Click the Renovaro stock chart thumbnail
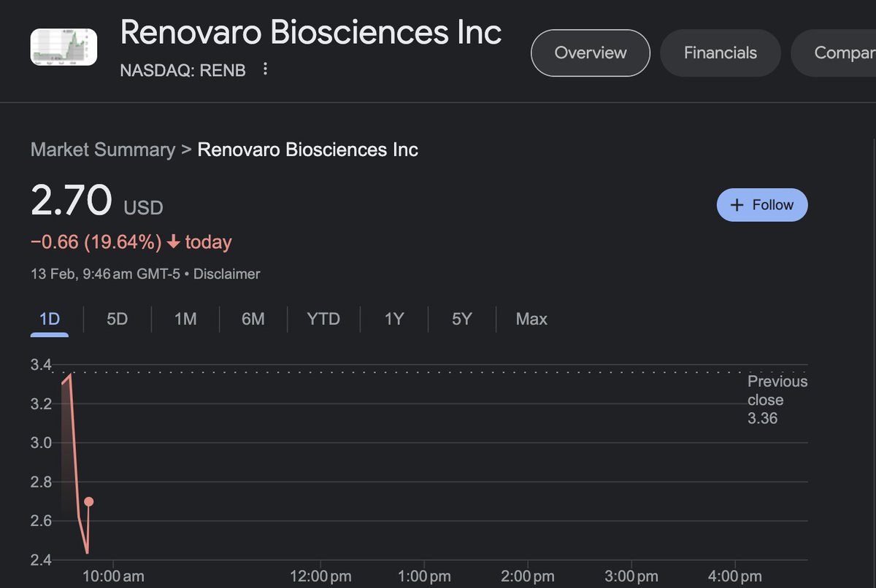Image resolution: width=876 pixels, height=588 pixels. [64, 47]
